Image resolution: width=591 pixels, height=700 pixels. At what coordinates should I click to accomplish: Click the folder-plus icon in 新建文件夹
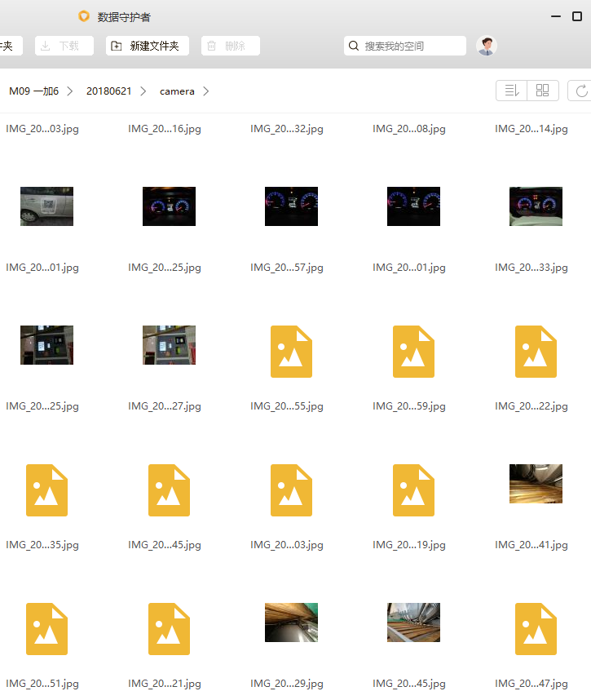[x=116, y=46]
